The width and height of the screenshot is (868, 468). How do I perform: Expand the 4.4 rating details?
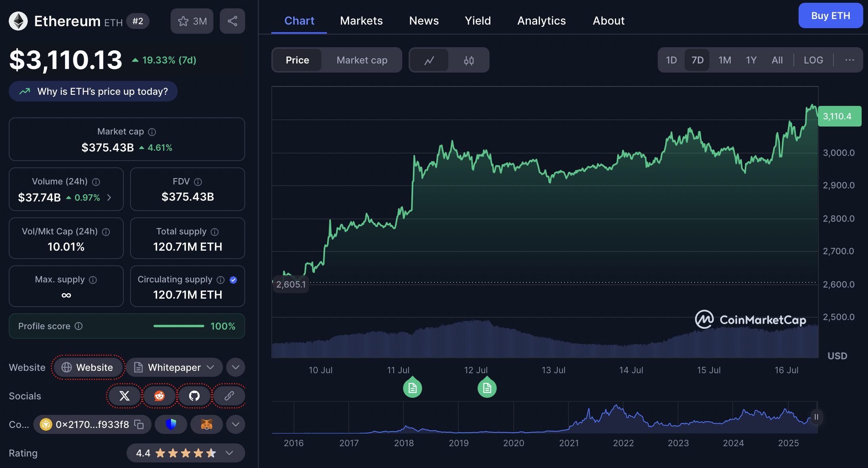coord(229,453)
